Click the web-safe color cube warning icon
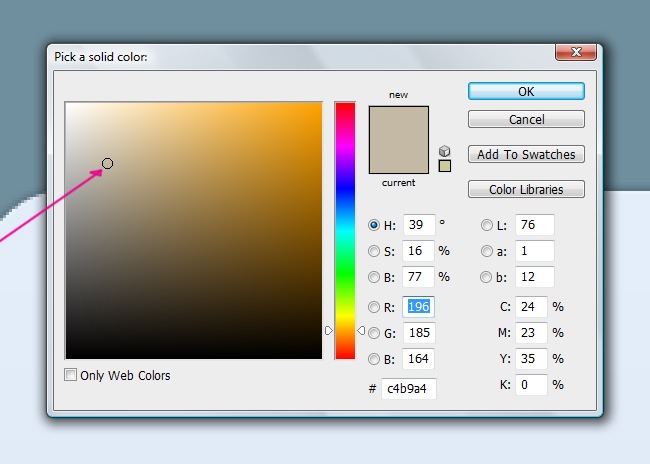 coord(445,151)
